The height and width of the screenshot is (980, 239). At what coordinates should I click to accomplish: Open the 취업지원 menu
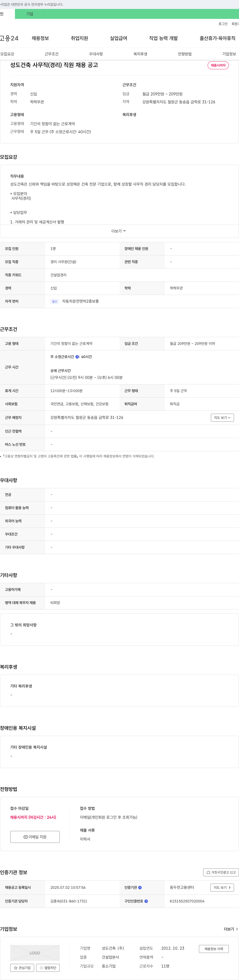pos(79,38)
